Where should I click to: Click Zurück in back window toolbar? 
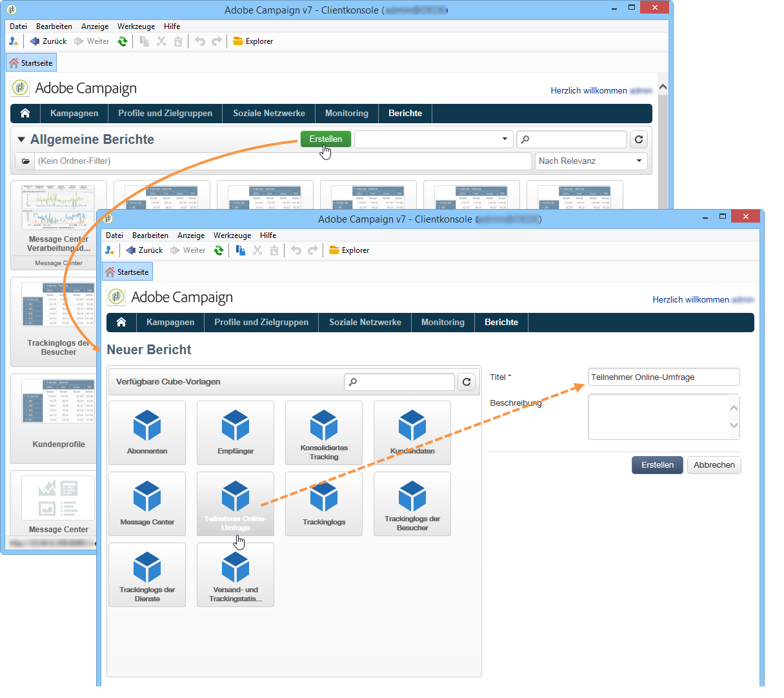tap(48, 41)
